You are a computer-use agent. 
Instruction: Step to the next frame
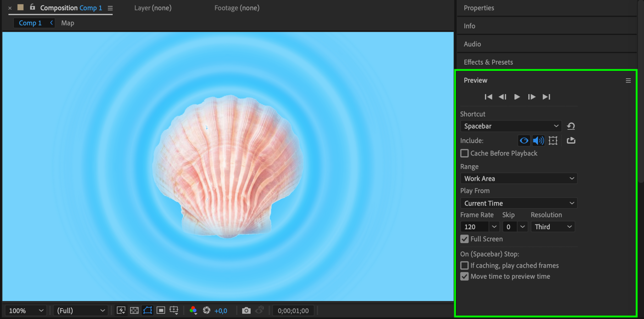coord(531,97)
